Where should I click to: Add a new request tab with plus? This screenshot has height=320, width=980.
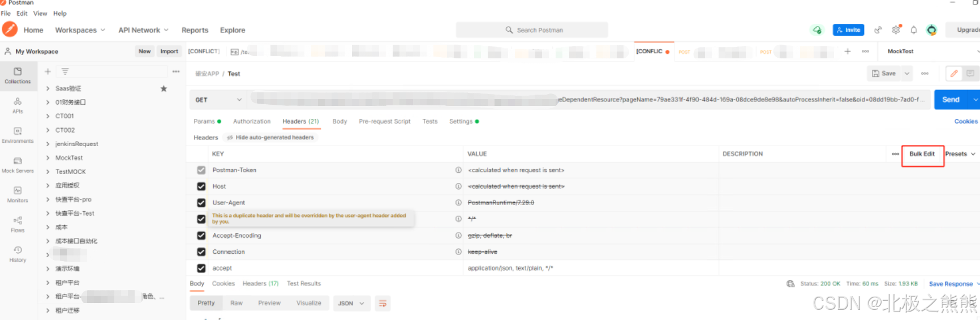click(848, 51)
